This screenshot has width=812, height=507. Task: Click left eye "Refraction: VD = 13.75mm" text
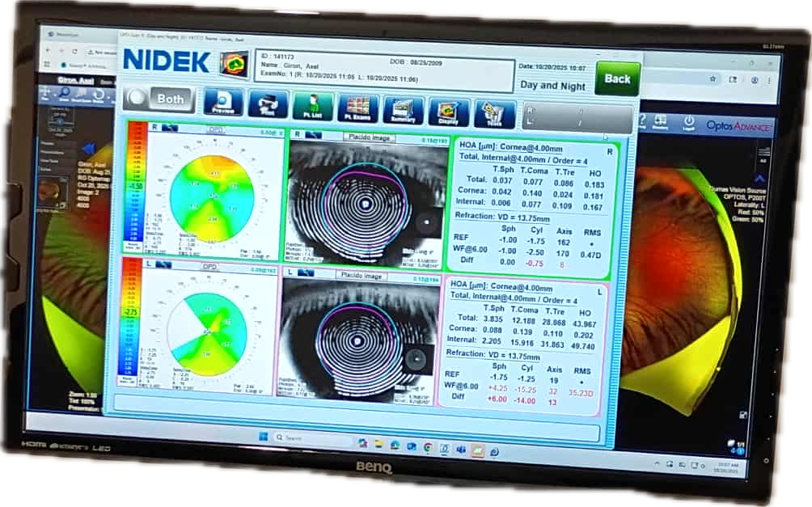tap(493, 355)
